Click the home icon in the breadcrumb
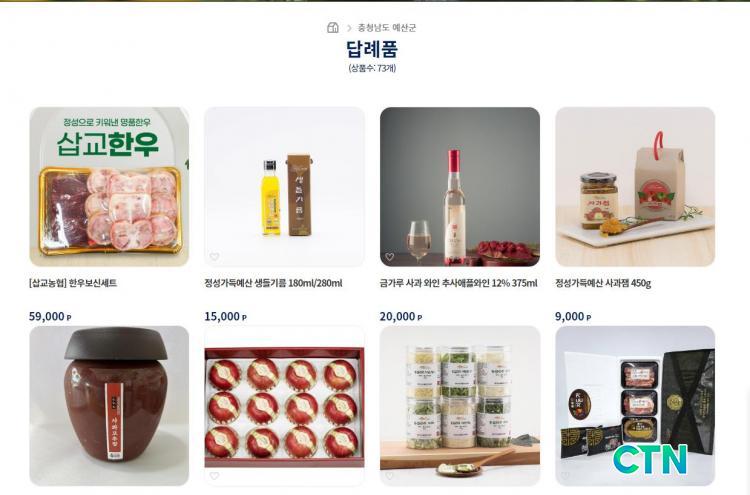 point(332,27)
